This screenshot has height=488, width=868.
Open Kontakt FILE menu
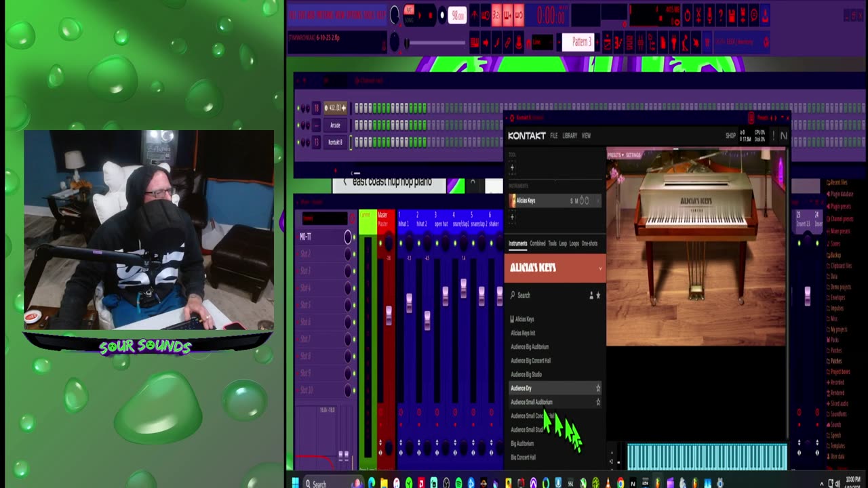553,136
